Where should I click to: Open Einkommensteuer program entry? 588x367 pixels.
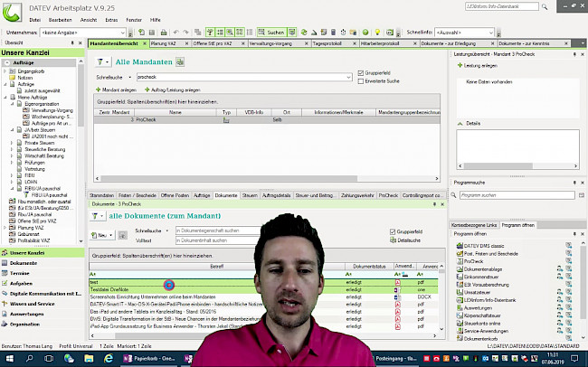point(481,277)
